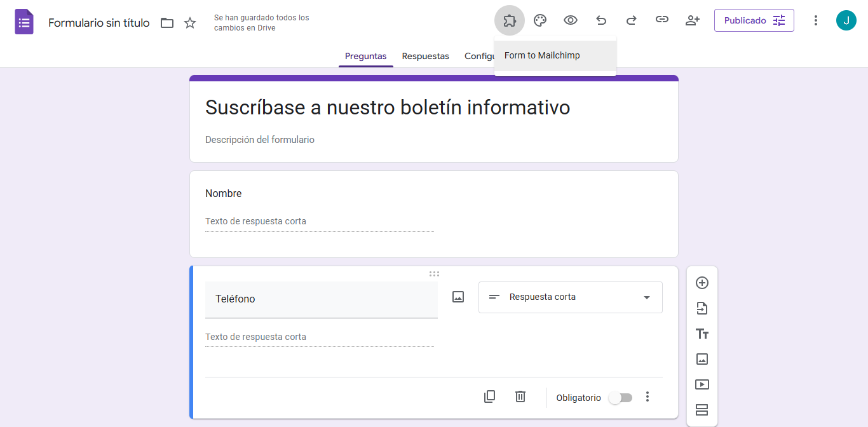Image resolution: width=868 pixels, height=427 pixels.
Task: Expand the Respuesta corta question type dropdown
Action: (x=570, y=297)
